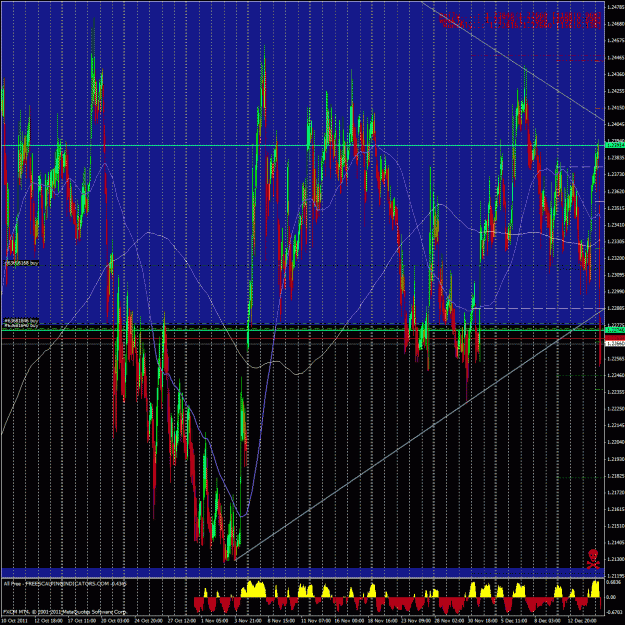Viewport: 625px width, 625px height.
Task: Click the '28 Nov 02:00' time axis label
Action: (447, 621)
